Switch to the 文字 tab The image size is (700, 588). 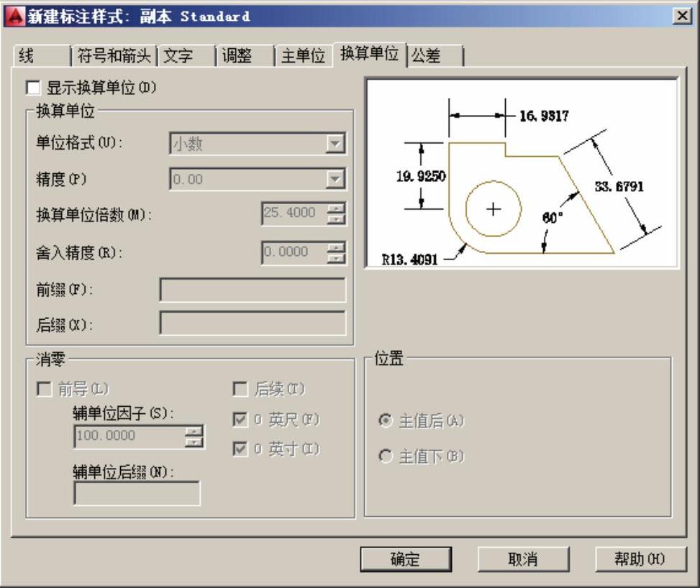click(x=178, y=56)
